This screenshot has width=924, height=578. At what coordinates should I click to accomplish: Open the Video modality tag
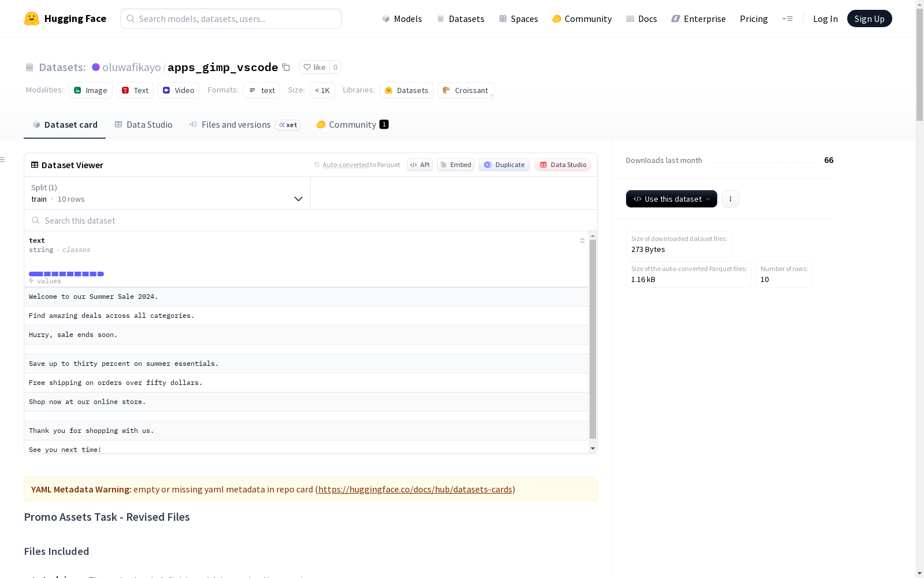(x=178, y=90)
